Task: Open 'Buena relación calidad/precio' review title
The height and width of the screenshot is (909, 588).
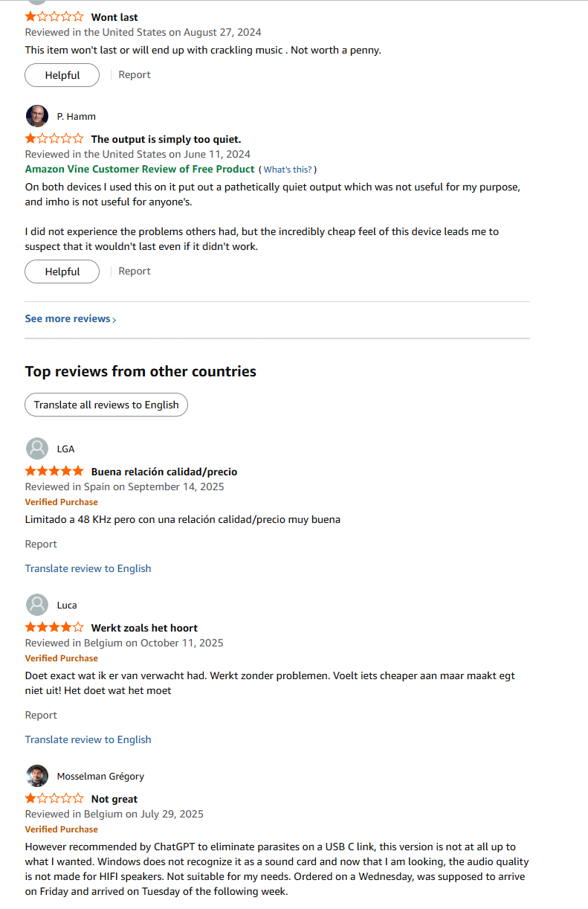Action: (x=164, y=472)
